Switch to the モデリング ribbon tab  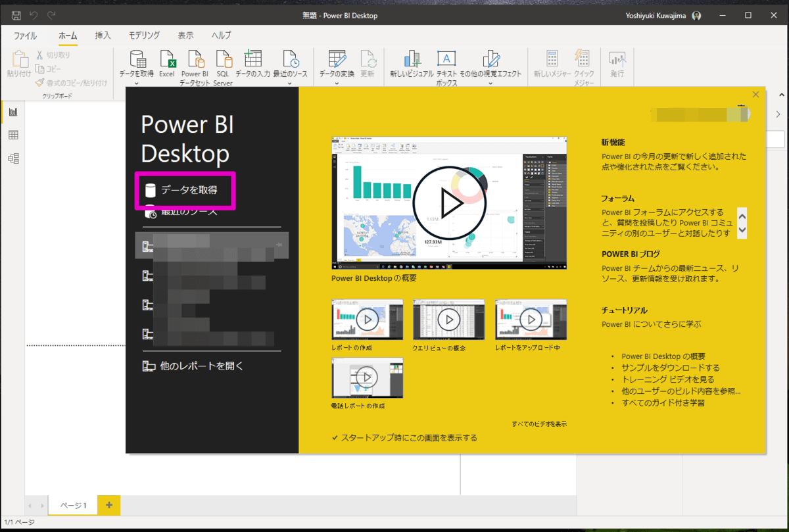click(x=144, y=36)
